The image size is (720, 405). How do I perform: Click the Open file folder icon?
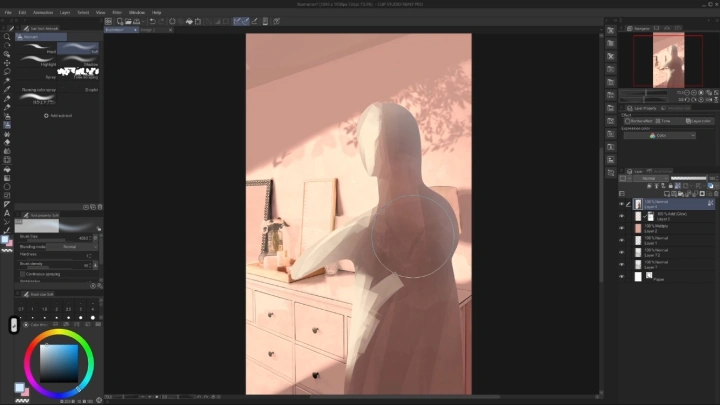(x=126, y=20)
